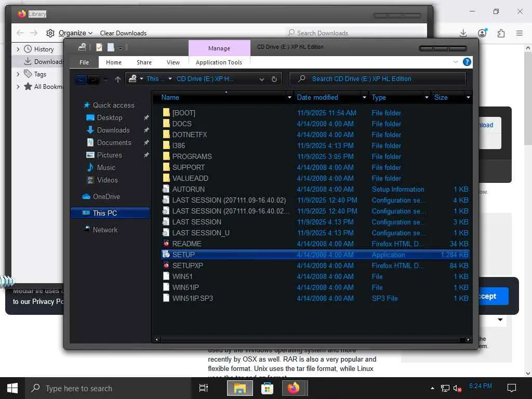Click the network tray icon
The height and width of the screenshot is (399, 532).
(445, 388)
